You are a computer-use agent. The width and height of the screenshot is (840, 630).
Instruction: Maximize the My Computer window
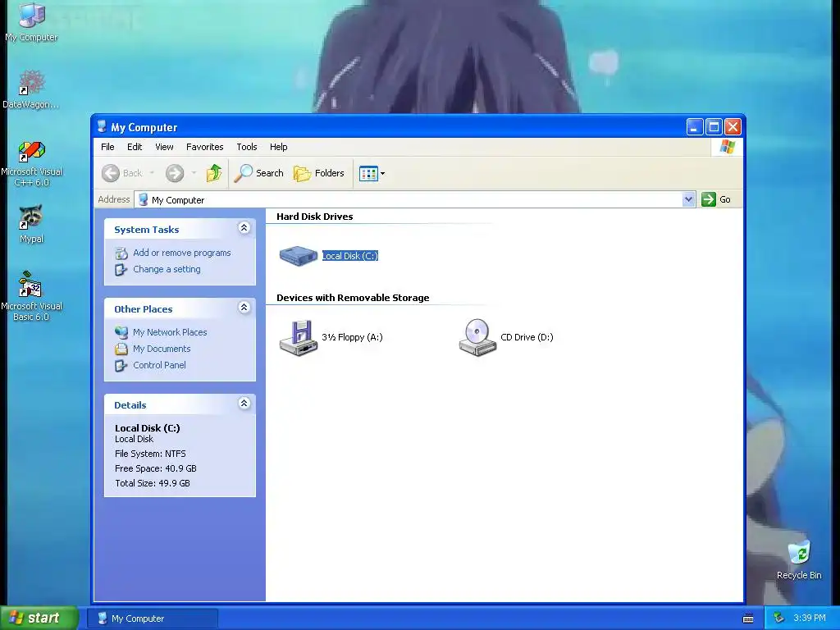click(x=714, y=127)
